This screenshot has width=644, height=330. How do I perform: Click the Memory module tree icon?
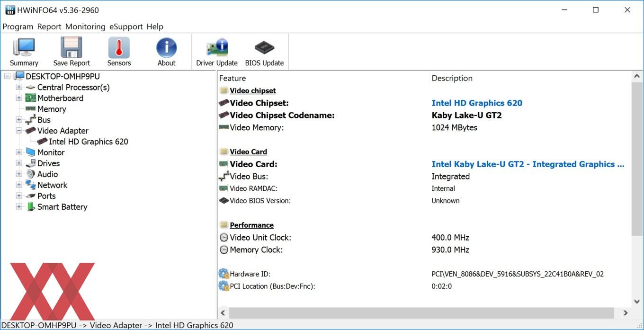pyautogui.click(x=30, y=109)
